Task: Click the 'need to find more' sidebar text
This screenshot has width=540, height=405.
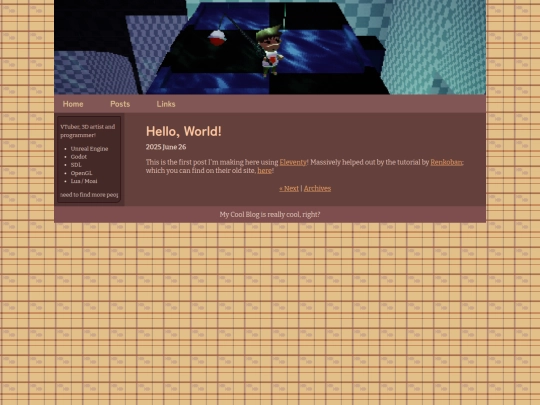Action: 89,195
